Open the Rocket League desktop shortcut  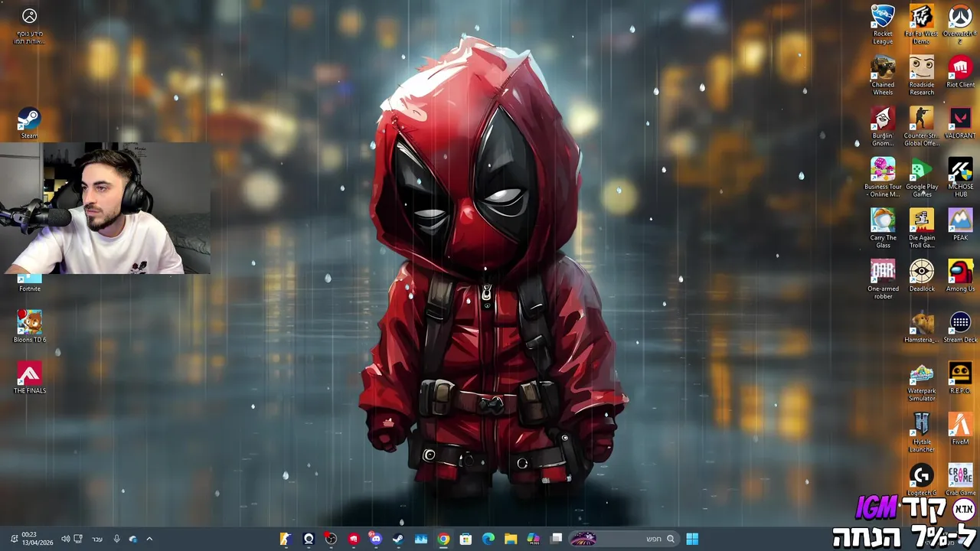(x=883, y=24)
